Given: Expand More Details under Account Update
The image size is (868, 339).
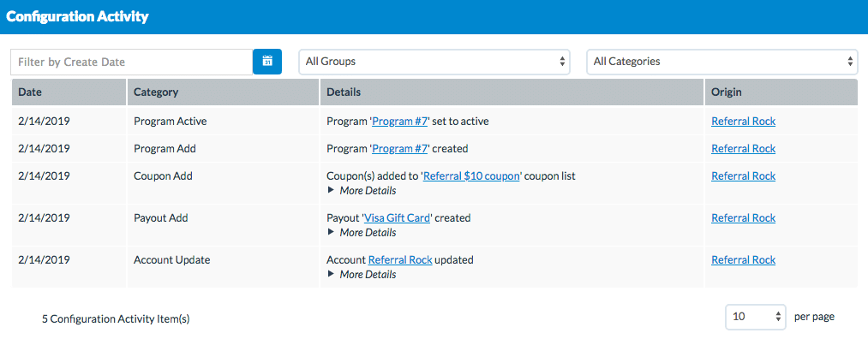Looking at the screenshot, I should click(362, 274).
